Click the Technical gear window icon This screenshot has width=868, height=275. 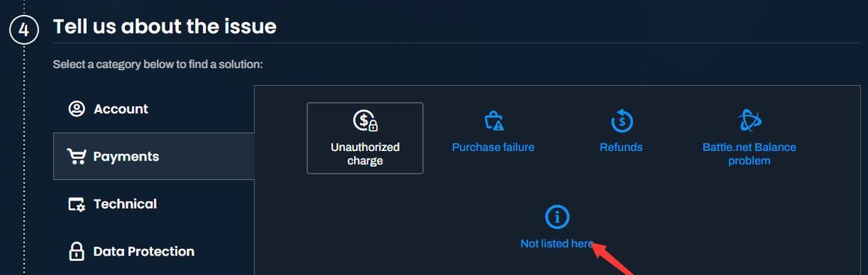click(x=76, y=204)
